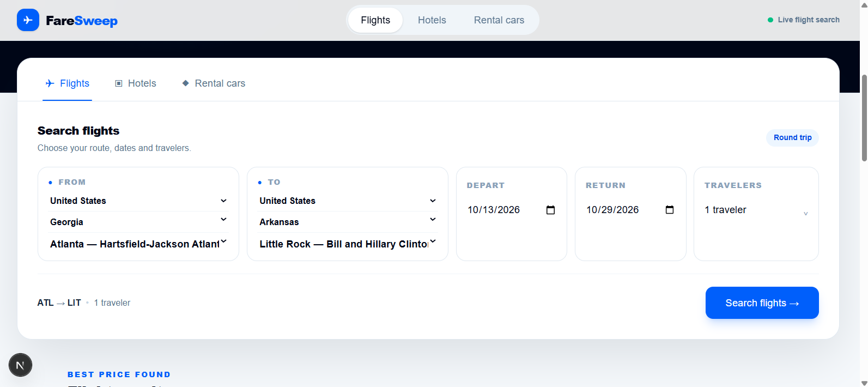
Task: Click the square icon beside Hotels tab
Action: (119, 83)
